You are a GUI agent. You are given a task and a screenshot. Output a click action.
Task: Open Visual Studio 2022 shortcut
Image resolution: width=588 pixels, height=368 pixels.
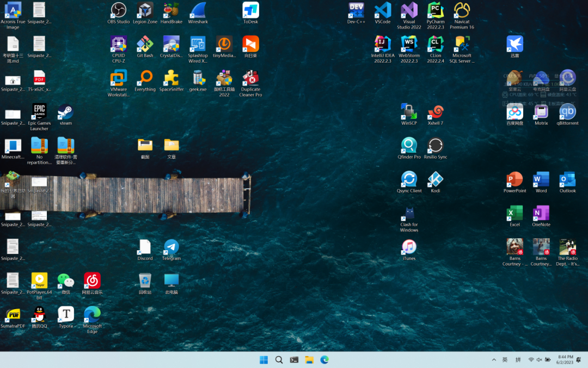coord(409,16)
